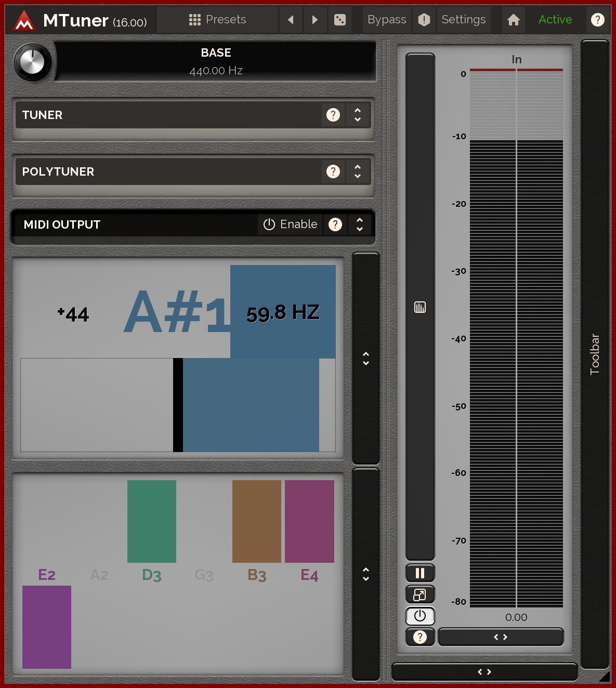
Task: Open the Presets browser
Action: tap(217, 20)
